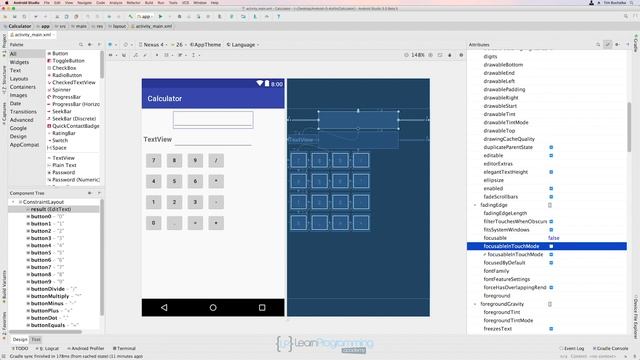The width and height of the screenshot is (640, 360).
Task: Open the Navigate menu
Action: point(84,3)
